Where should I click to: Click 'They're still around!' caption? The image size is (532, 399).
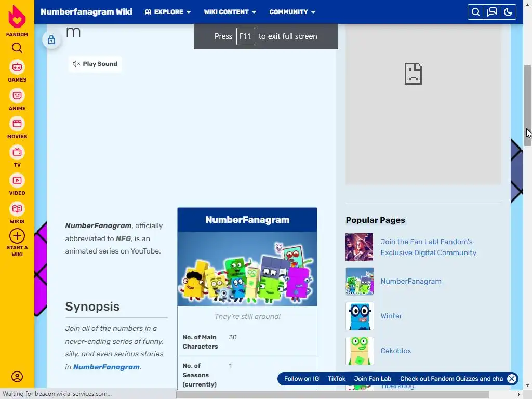point(247,316)
